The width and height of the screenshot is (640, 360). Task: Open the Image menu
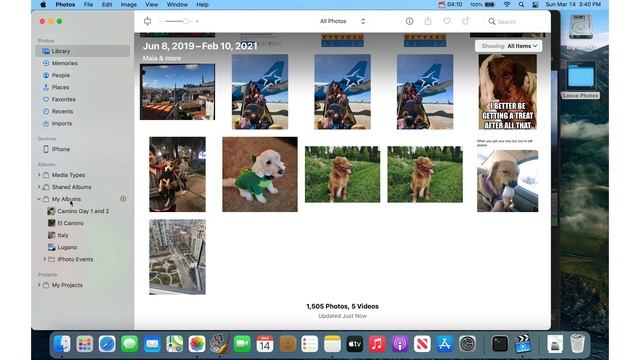click(x=129, y=4)
